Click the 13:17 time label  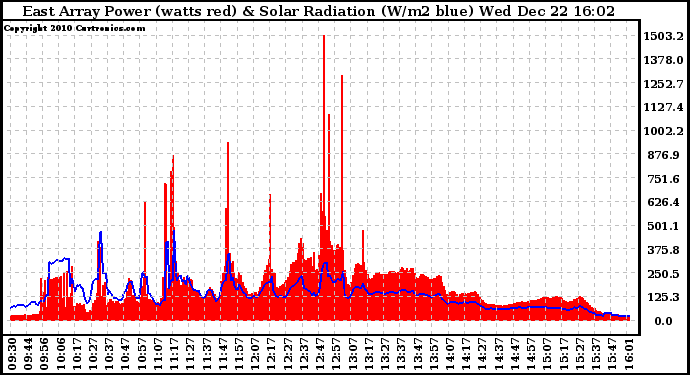click(369, 354)
